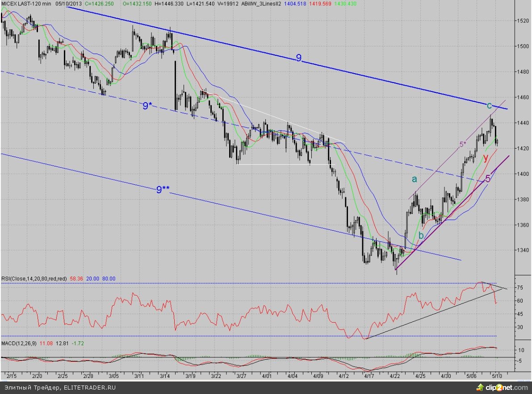Select the wave label b
Screen dimensions: 532x394
(x=421, y=236)
